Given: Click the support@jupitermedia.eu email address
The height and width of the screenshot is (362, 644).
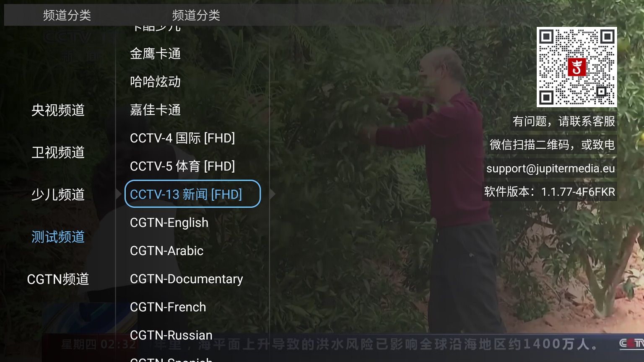Looking at the screenshot, I should (x=551, y=168).
